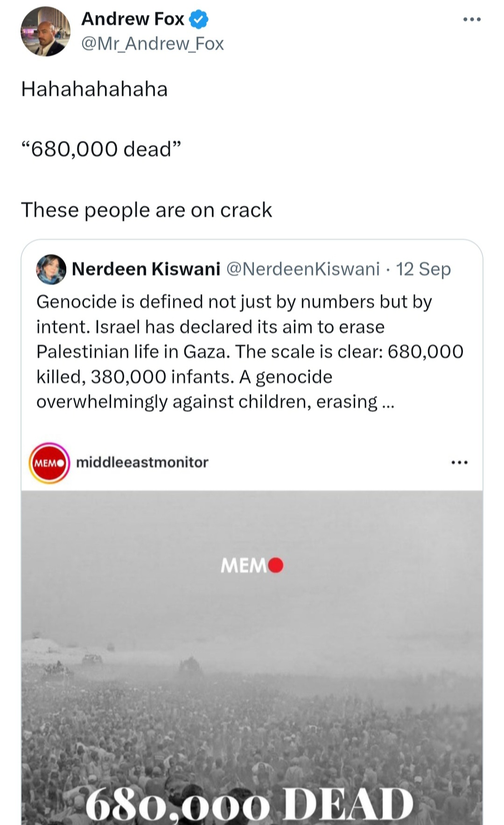Viewport: 504px width, 825px height.
Task: Click the Nerdeen Kiswani name in quote
Action: pyautogui.click(x=146, y=269)
